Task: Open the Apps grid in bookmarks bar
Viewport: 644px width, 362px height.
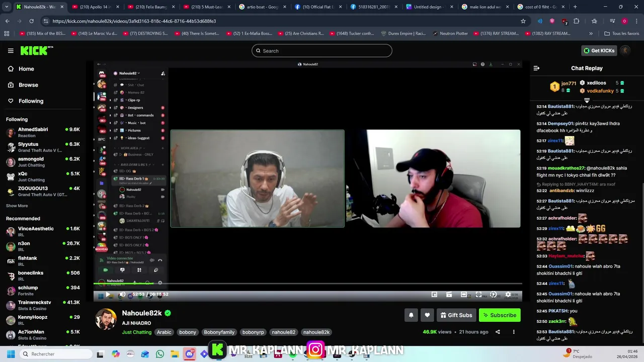Action: (x=7, y=34)
